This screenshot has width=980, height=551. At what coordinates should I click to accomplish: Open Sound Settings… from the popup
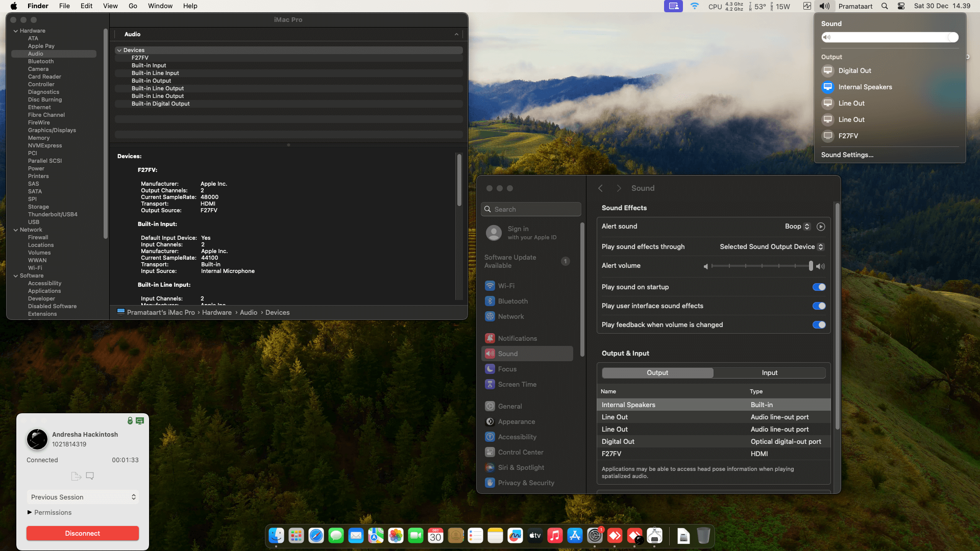(847, 155)
